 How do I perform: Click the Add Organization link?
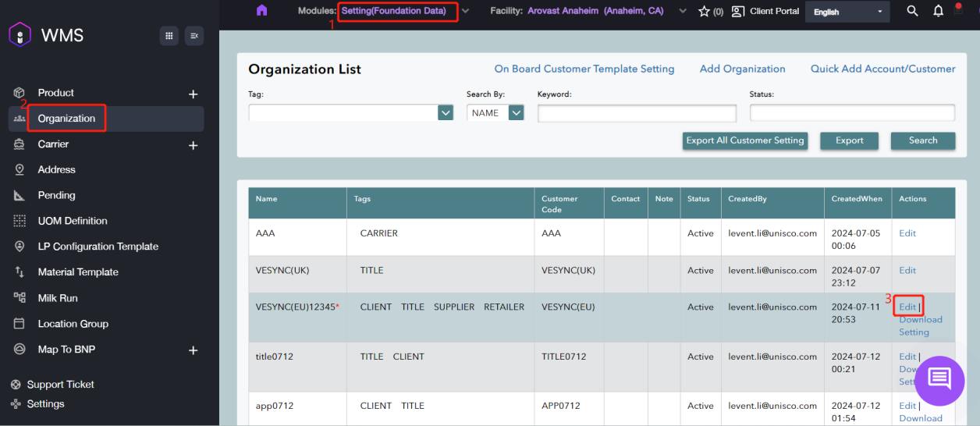[x=742, y=69]
